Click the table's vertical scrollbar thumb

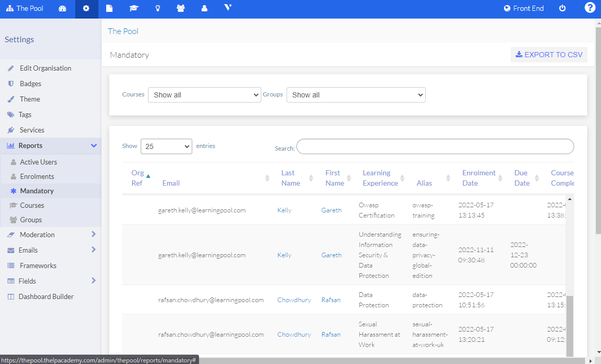[x=570, y=326]
